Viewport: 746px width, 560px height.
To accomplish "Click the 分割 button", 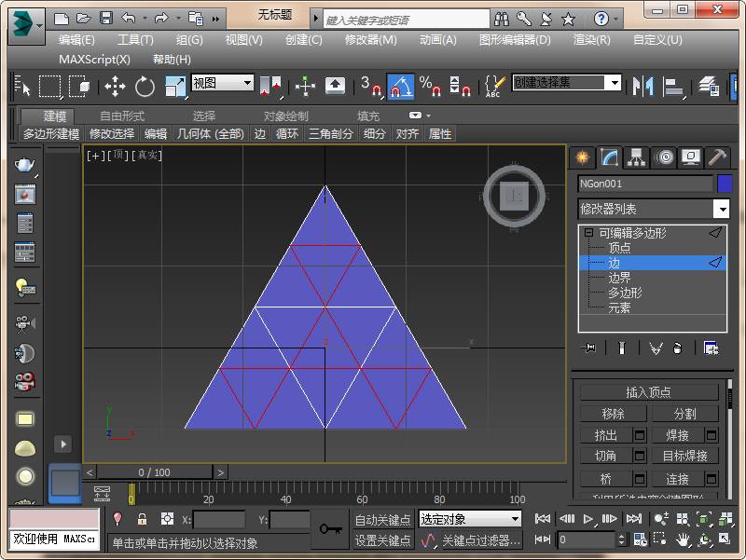I will [685, 414].
